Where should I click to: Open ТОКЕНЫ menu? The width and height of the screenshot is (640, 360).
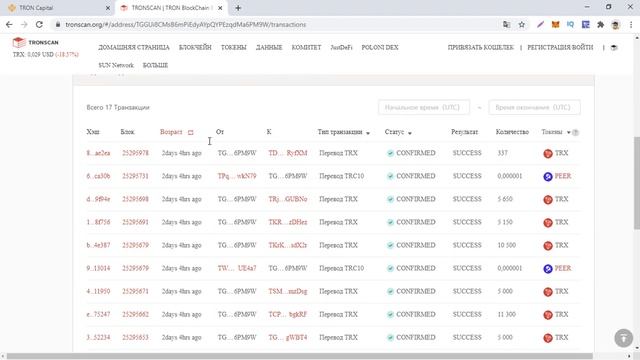[x=233, y=47]
